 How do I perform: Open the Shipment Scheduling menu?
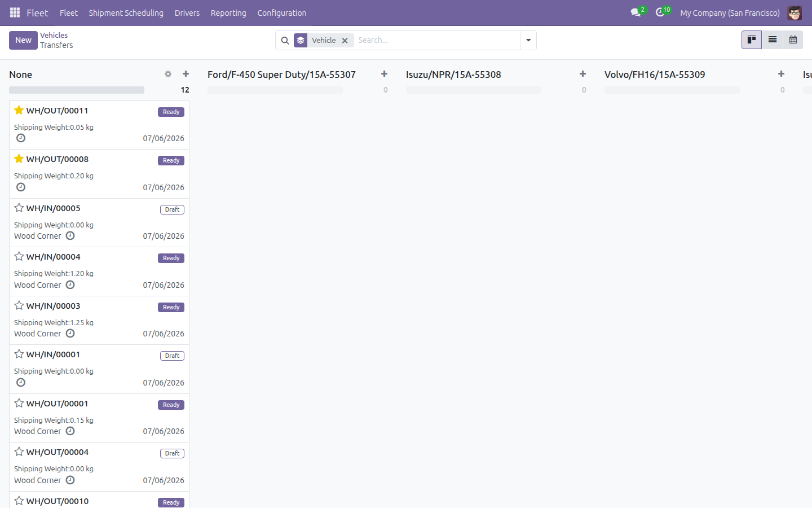pyautogui.click(x=126, y=12)
